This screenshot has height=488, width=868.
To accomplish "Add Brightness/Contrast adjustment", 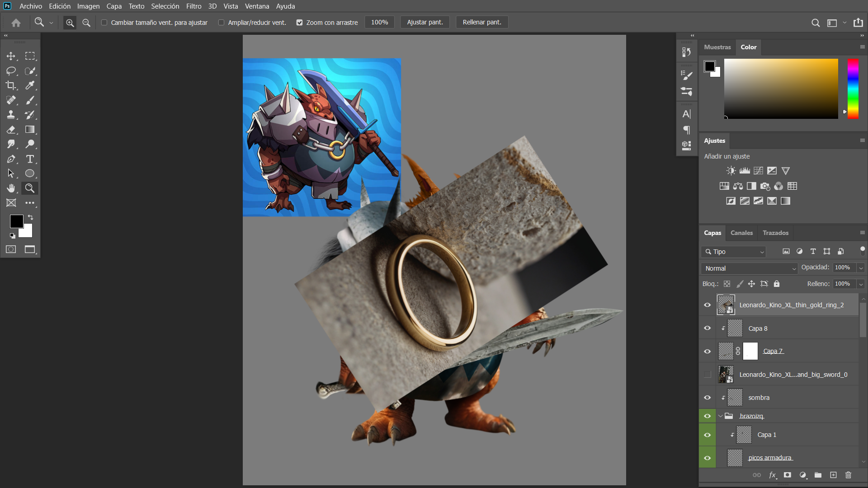I will click(731, 171).
